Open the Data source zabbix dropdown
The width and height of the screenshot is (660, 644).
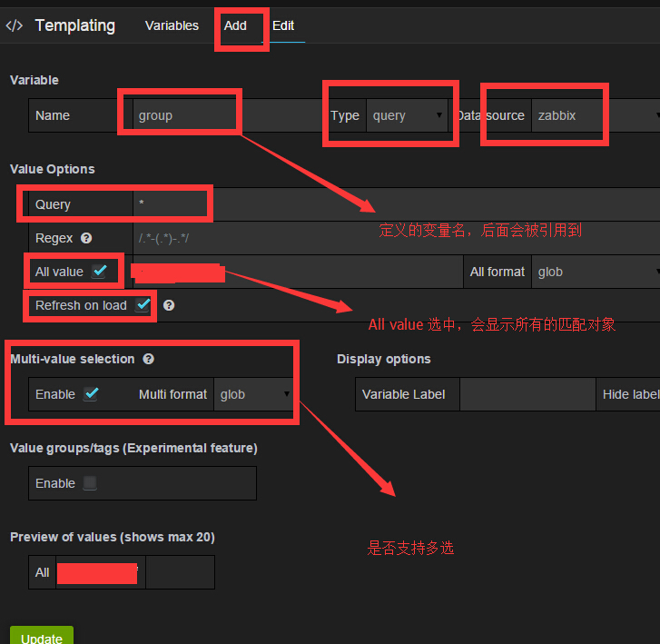click(596, 115)
